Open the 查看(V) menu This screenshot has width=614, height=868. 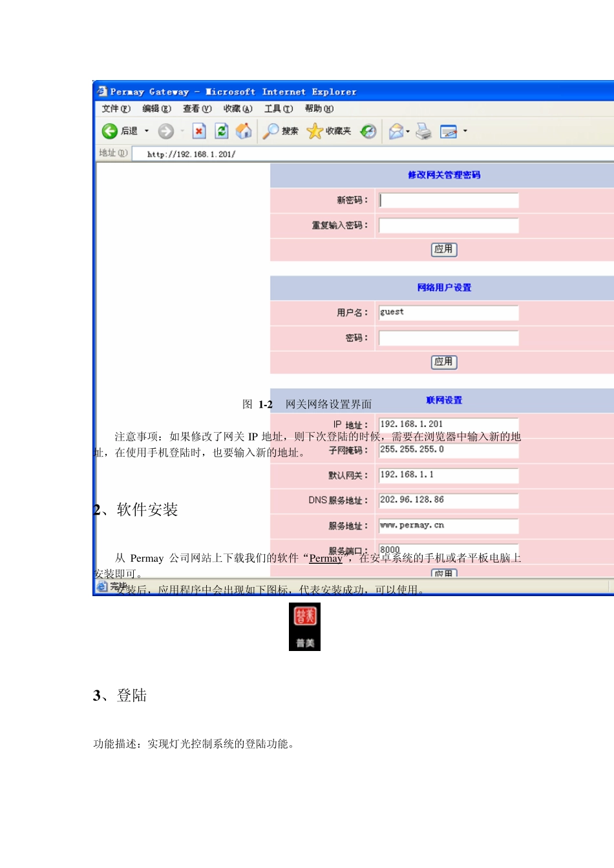point(197,108)
